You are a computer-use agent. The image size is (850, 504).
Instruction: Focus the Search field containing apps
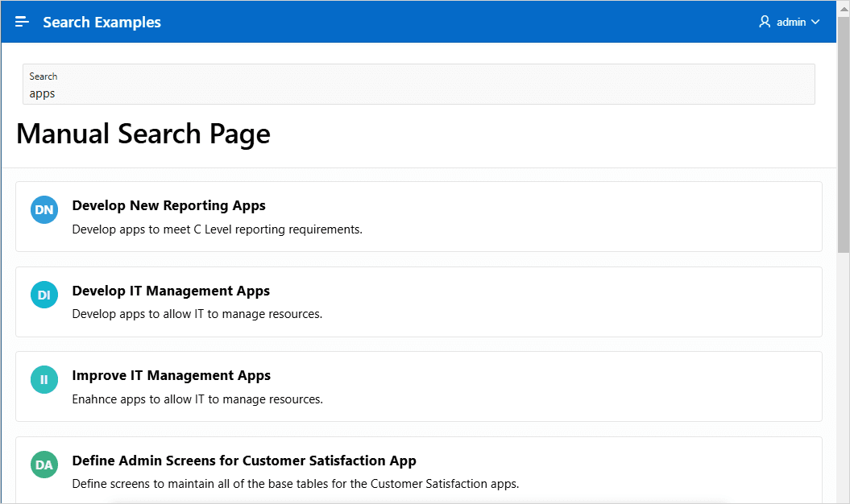click(x=418, y=84)
